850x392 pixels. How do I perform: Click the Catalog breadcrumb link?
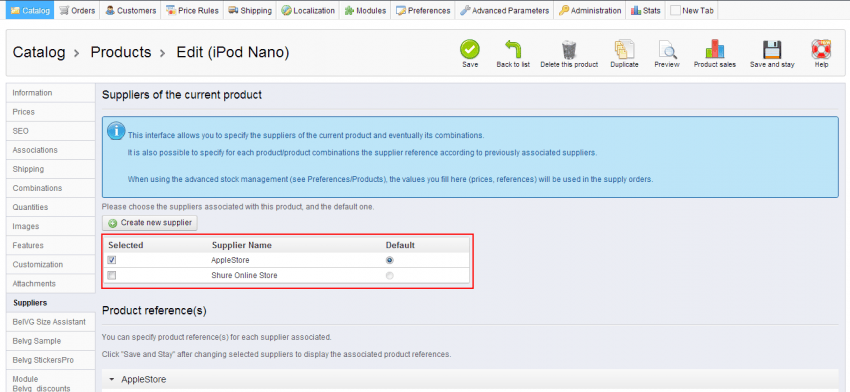(x=38, y=53)
